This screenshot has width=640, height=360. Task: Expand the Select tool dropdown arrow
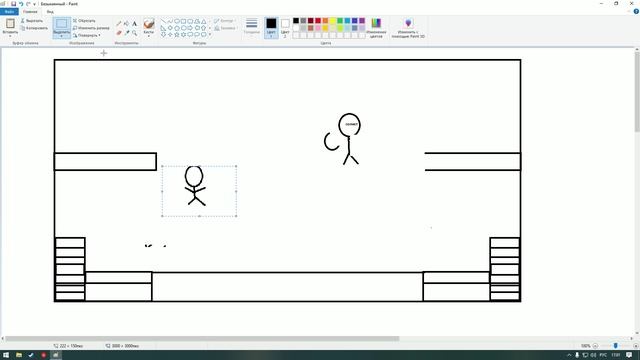pyautogui.click(x=62, y=36)
